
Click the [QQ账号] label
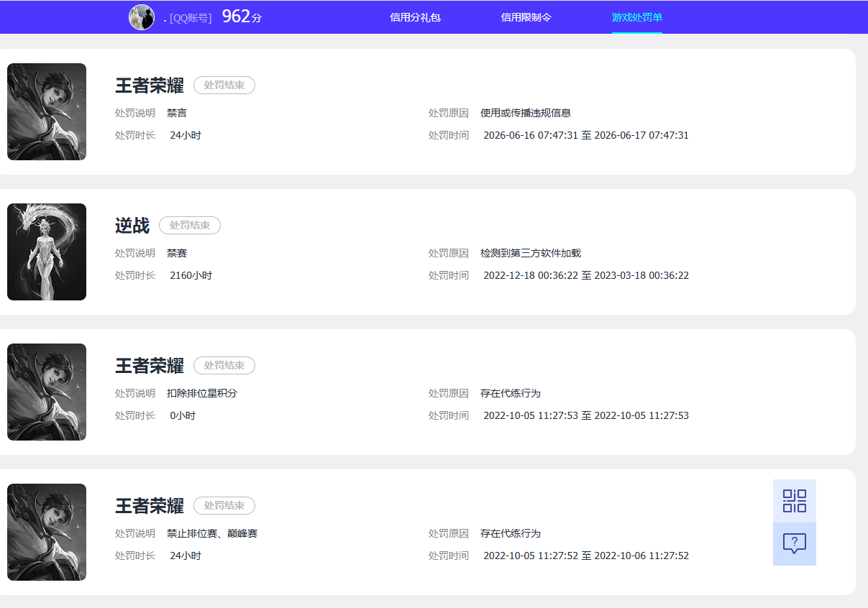click(x=191, y=18)
